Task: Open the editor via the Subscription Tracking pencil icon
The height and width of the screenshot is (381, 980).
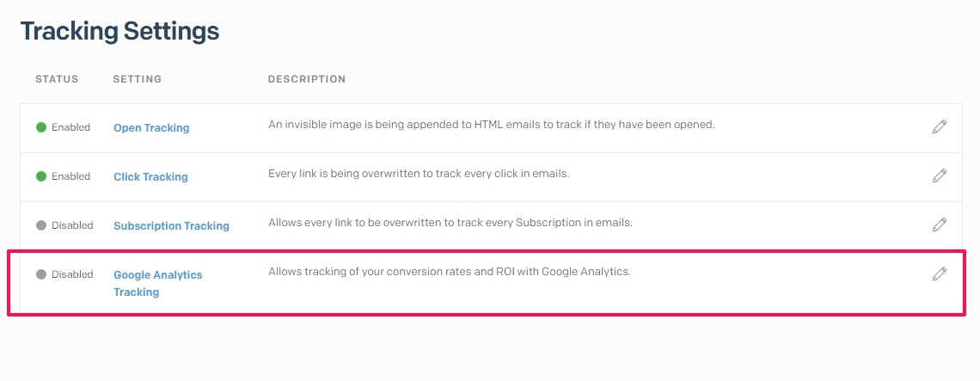Action: (x=940, y=224)
